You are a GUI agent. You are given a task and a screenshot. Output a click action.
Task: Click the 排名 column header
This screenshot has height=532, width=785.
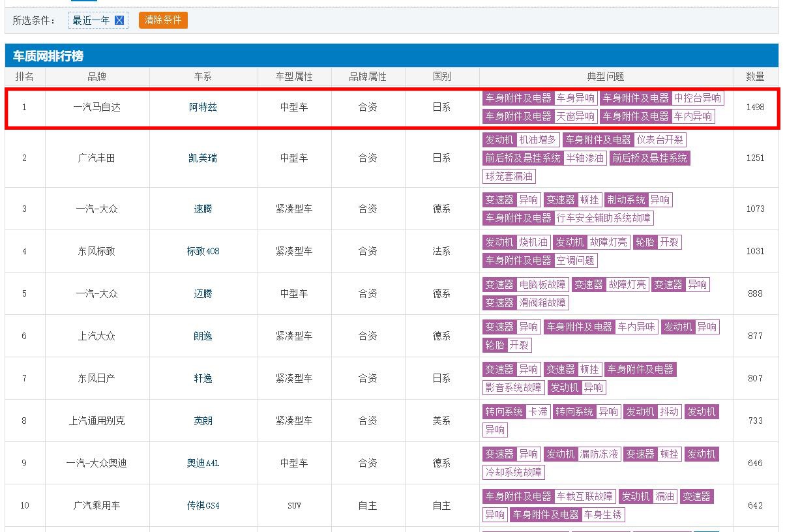click(x=25, y=76)
